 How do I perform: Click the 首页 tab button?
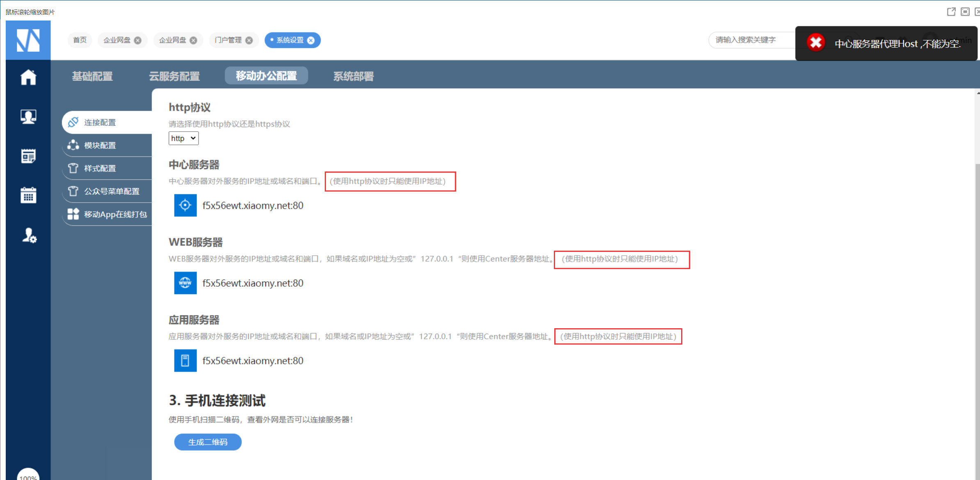(x=80, y=40)
